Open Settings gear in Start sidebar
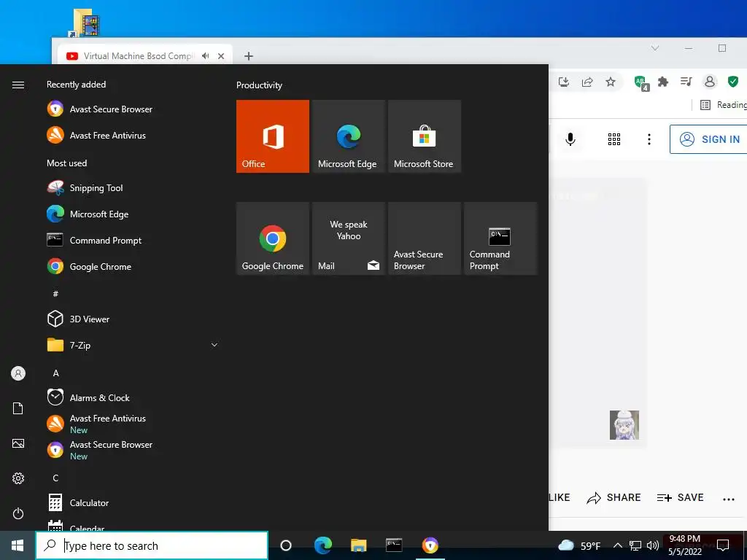The height and width of the screenshot is (560, 747). pos(18,478)
